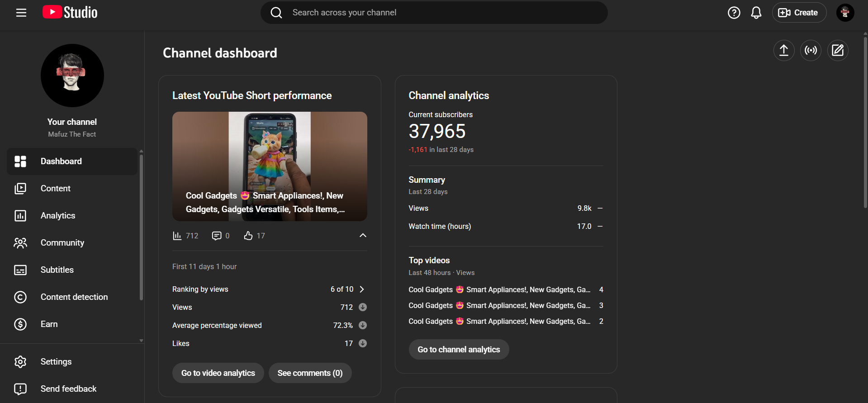Collapse the Short performance details chevron
Image resolution: width=868 pixels, height=403 pixels.
point(363,235)
